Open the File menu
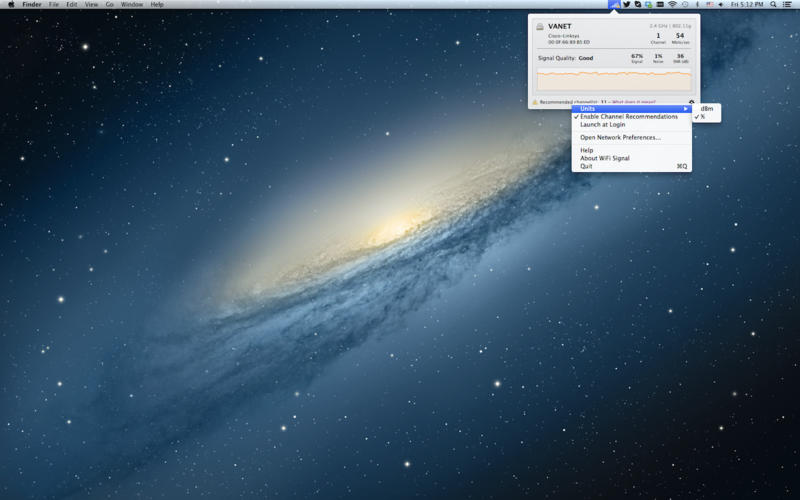This screenshot has height=500, width=800. (54, 4)
